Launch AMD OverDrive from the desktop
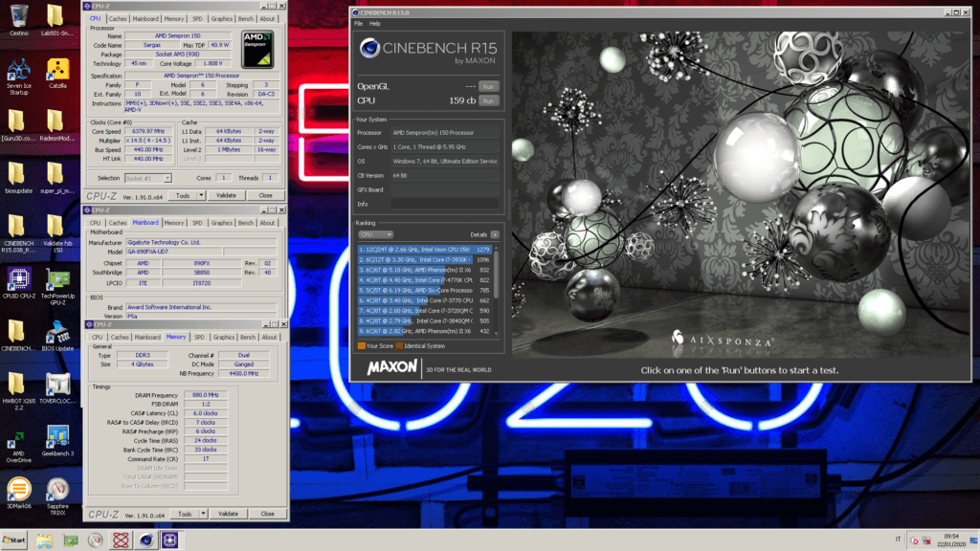 click(x=19, y=446)
